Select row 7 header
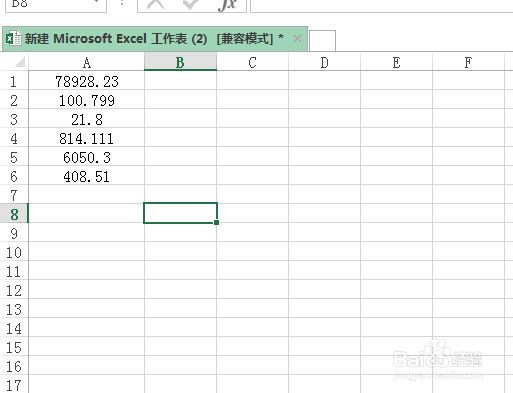Screen dimensions: 513x393 14,195
